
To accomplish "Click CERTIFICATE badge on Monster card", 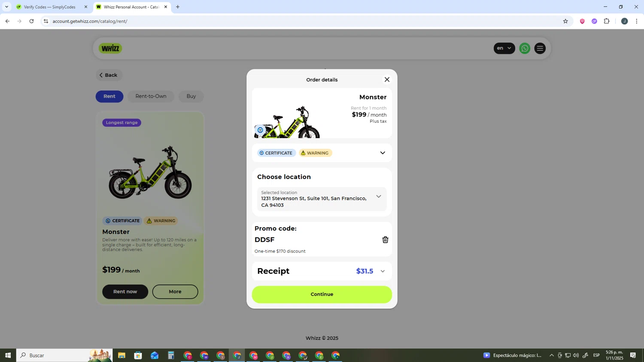I will 122,221.
